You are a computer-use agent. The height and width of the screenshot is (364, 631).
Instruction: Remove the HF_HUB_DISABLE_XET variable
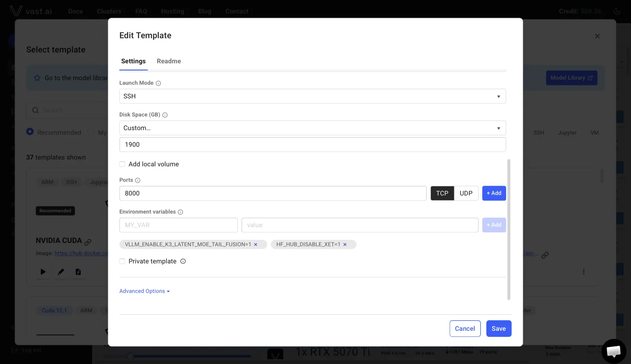[x=345, y=245]
